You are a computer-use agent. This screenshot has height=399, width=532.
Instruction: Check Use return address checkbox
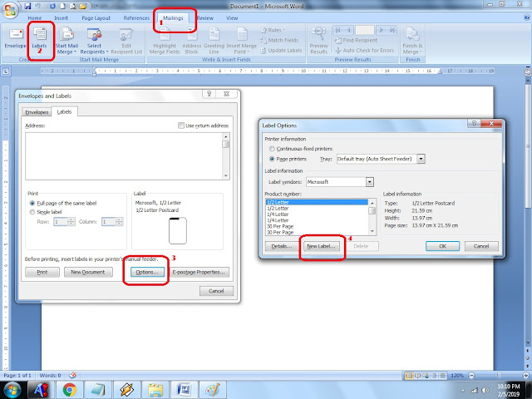181,126
